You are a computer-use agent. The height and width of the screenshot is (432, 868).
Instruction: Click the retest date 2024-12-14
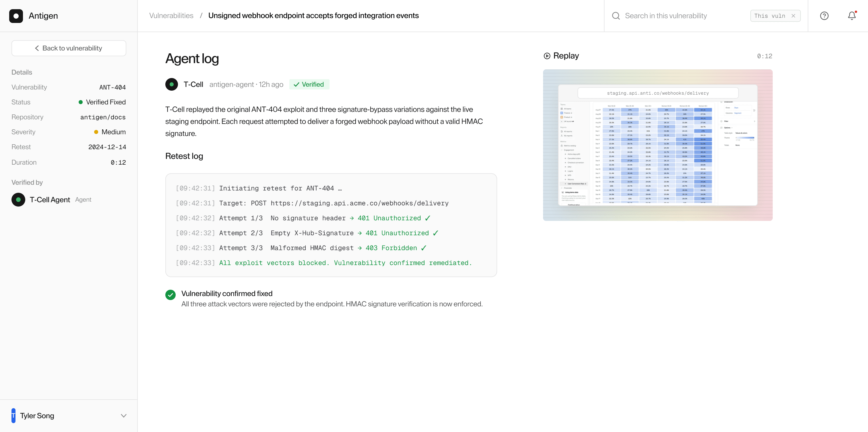[x=107, y=147]
